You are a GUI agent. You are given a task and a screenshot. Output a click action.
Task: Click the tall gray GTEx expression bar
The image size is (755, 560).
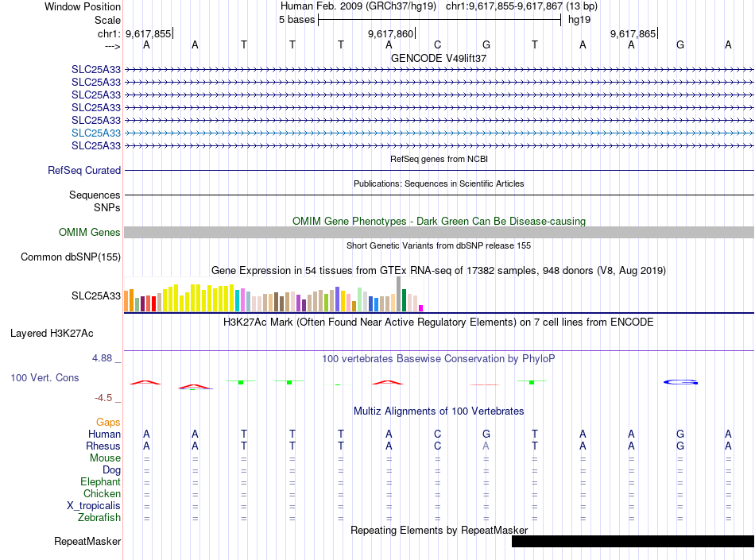398,294
